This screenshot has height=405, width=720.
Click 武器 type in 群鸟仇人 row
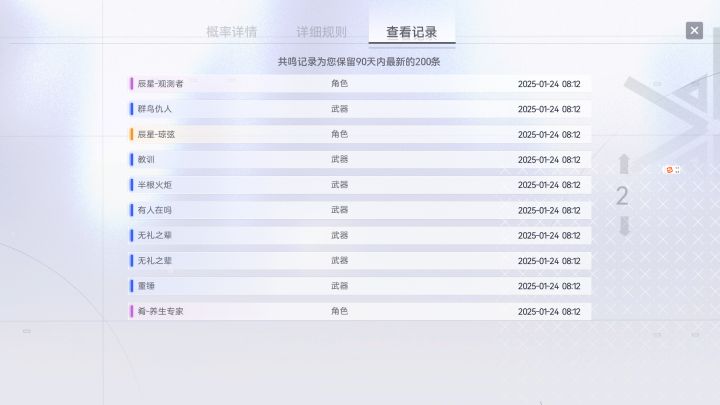tap(339, 109)
